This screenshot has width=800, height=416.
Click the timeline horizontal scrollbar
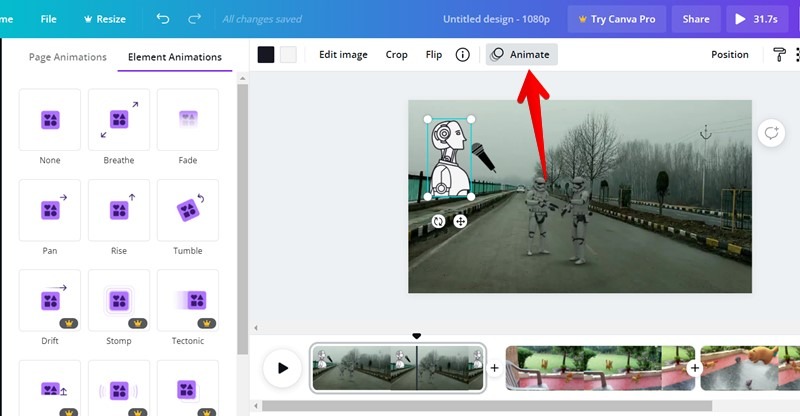click(x=487, y=406)
